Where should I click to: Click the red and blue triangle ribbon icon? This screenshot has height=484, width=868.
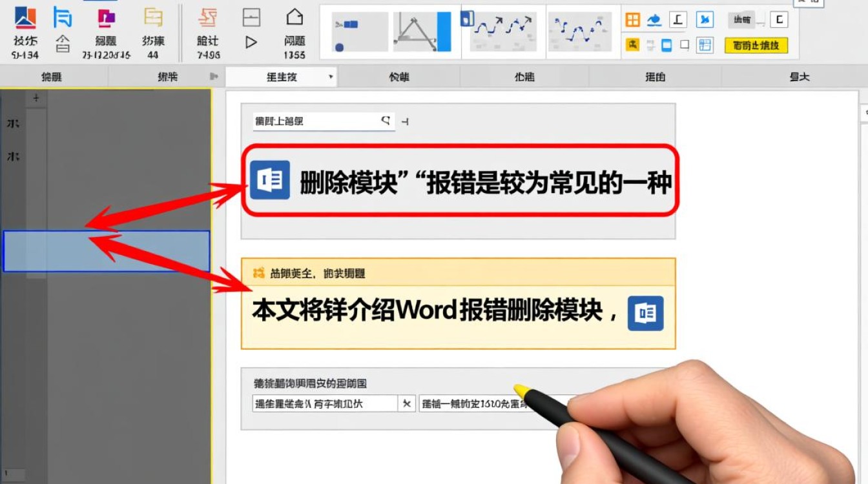pyautogui.click(x=25, y=17)
